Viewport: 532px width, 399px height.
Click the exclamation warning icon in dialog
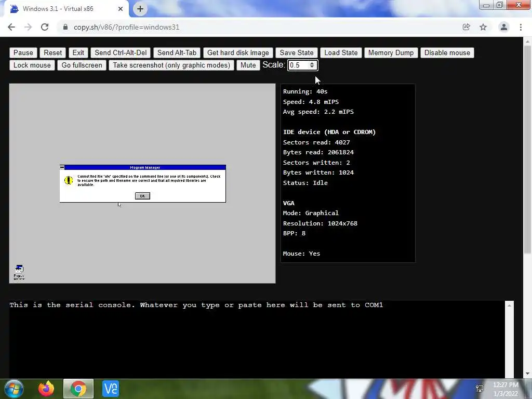click(x=69, y=180)
